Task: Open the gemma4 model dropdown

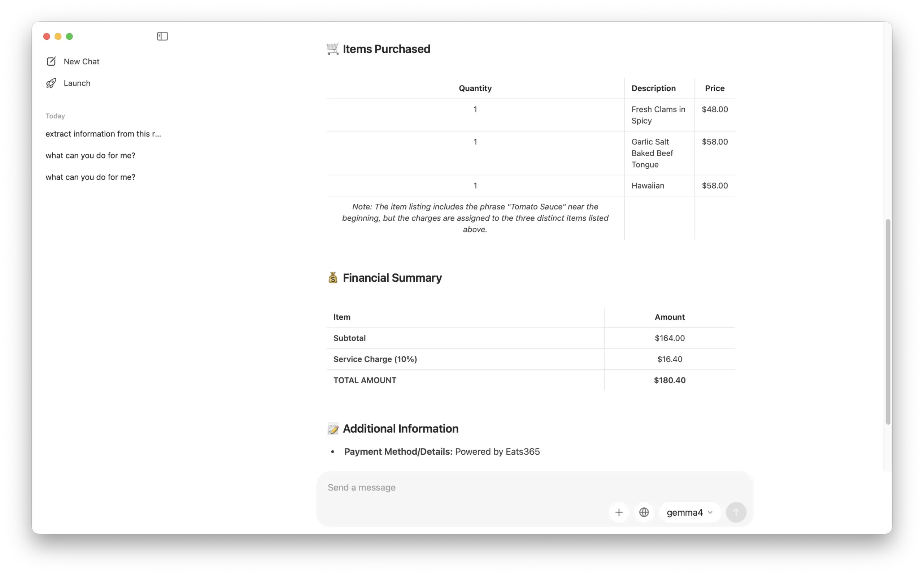Action: (685, 512)
